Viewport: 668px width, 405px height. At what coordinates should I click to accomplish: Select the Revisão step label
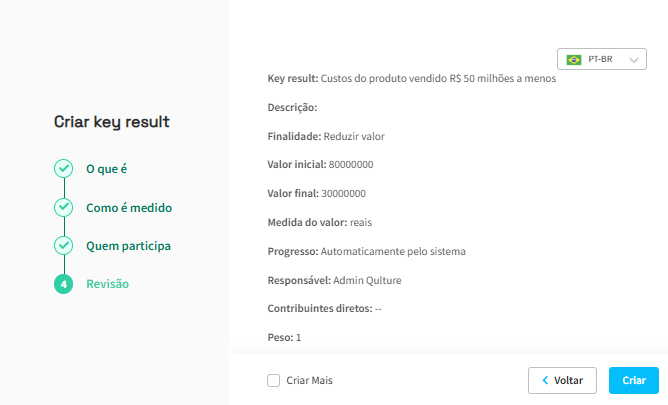coord(107,284)
